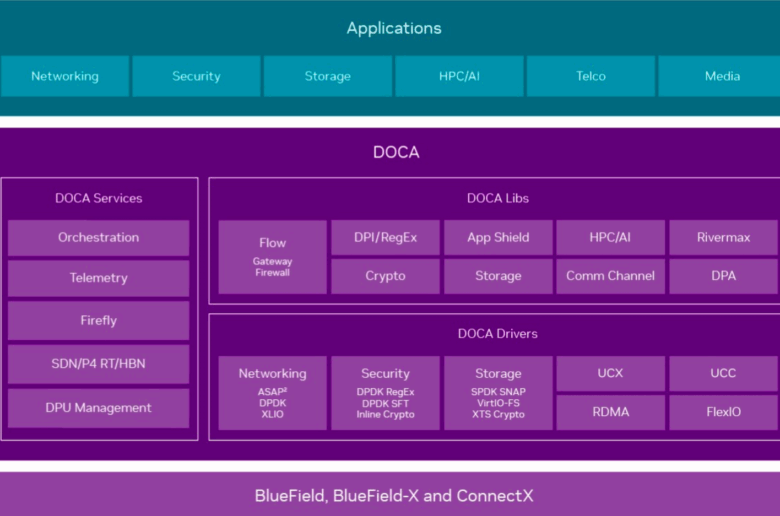
Task: Click the DOCA Services heading
Action: pyautogui.click(x=98, y=198)
